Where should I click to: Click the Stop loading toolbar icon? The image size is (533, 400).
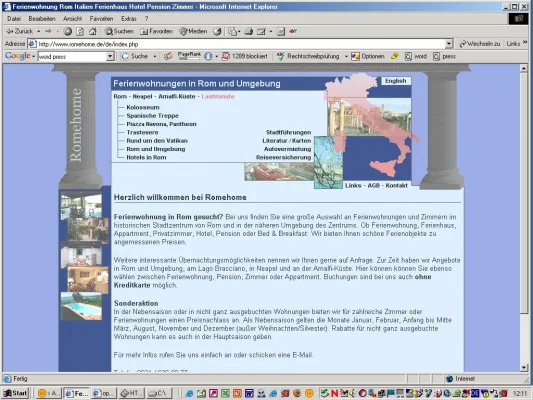[68, 32]
